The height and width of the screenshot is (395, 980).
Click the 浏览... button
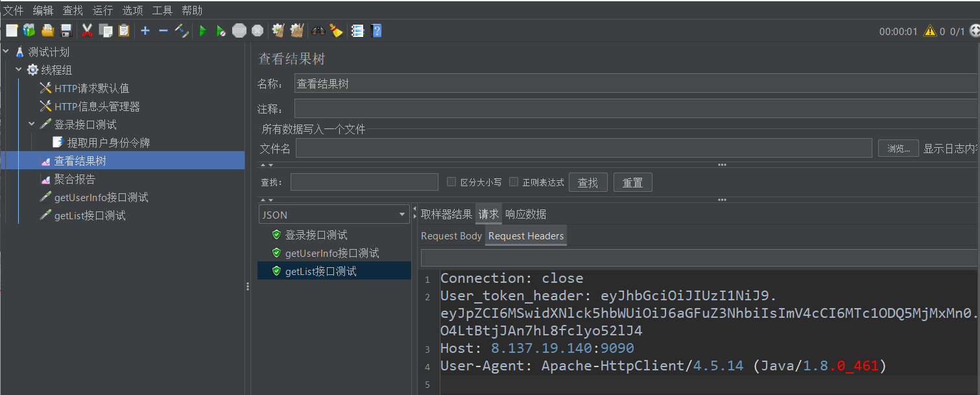pos(898,149)
